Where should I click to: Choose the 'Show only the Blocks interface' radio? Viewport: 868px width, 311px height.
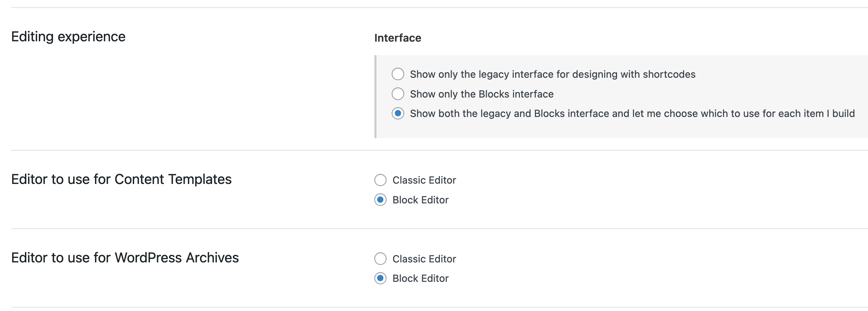398,94
